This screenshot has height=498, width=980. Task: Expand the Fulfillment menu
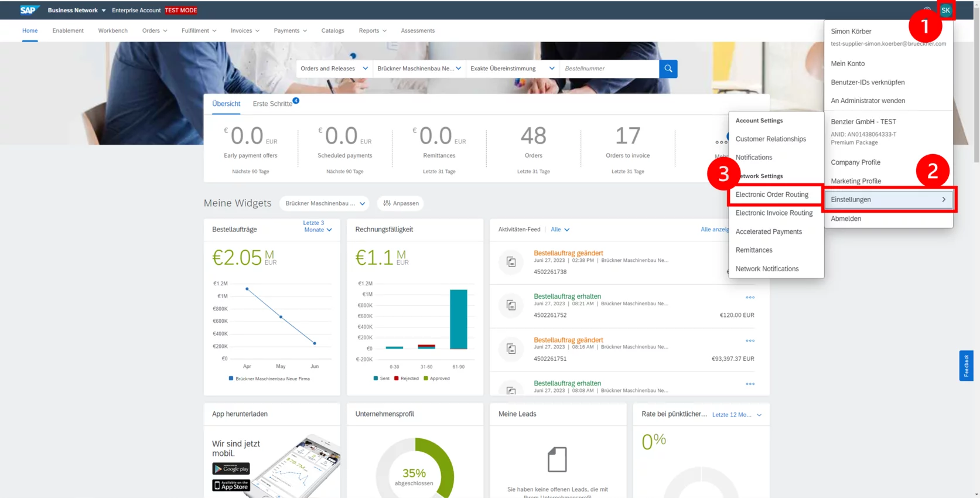coord(199,30)
